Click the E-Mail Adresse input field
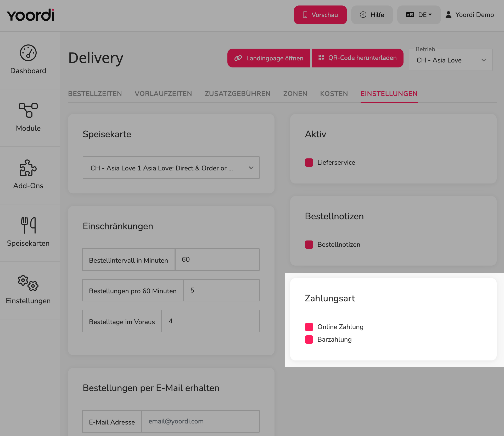This screenshot has height=436, width=504. tap(201, 421)
